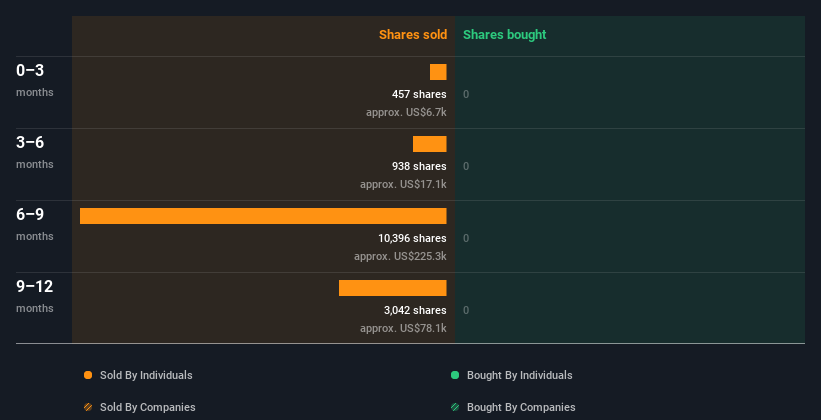The image size is (821, 420).
Task: Click the 3,042 shares label
Action: click(415, 310)
